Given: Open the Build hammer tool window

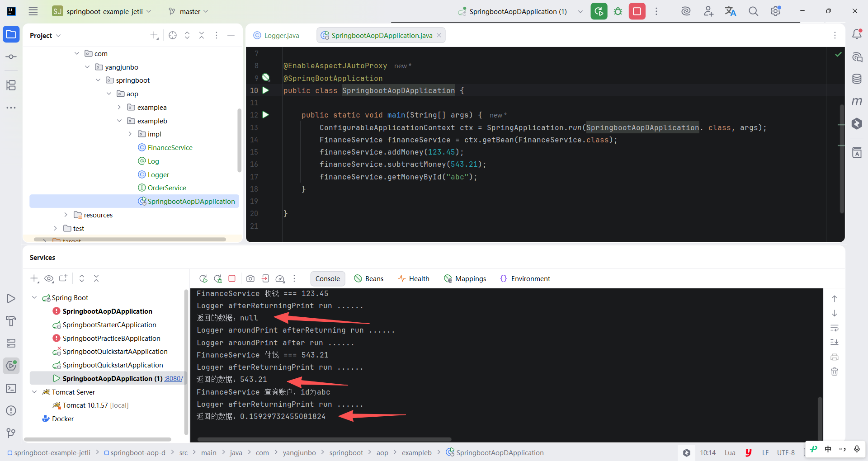Looking at the screenshot, I should (11, 321).
